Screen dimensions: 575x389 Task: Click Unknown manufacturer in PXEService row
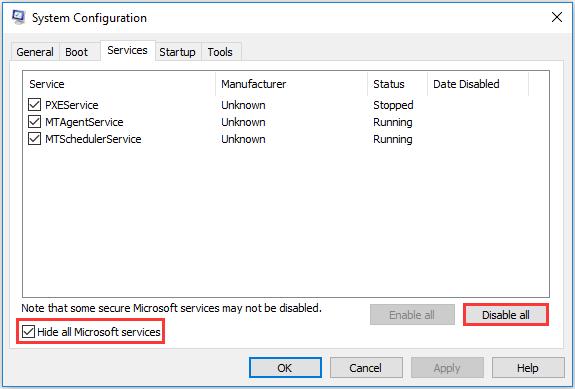click(x=243, y=105)
